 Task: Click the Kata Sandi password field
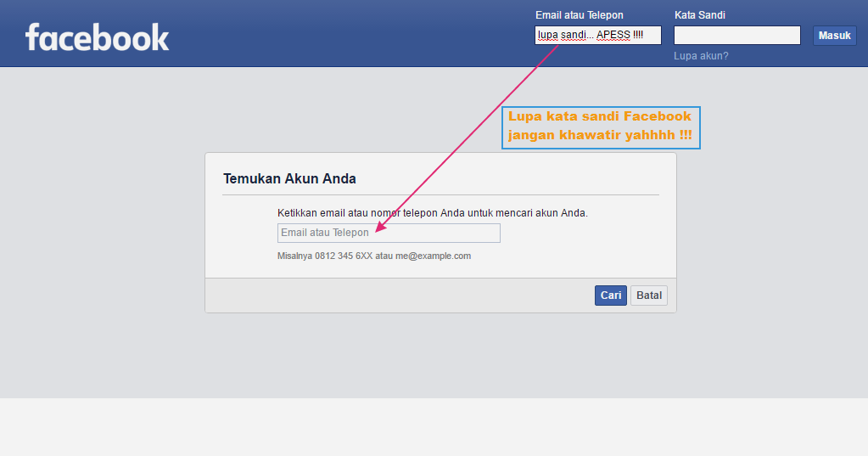[736, 35]
